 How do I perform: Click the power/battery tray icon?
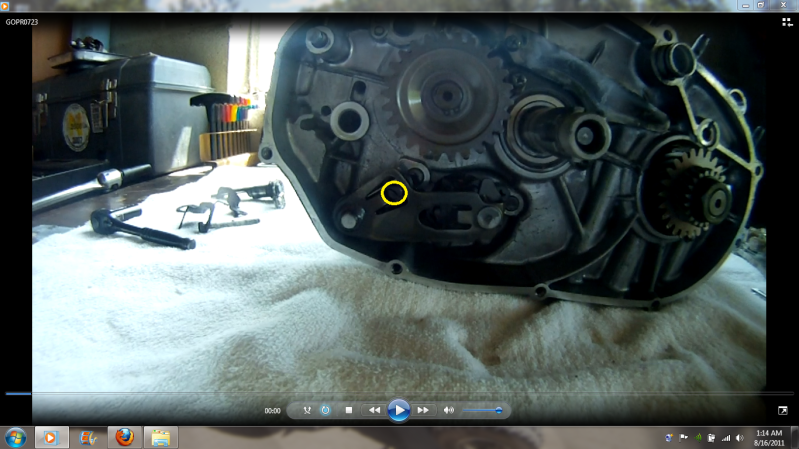[711, 438]
